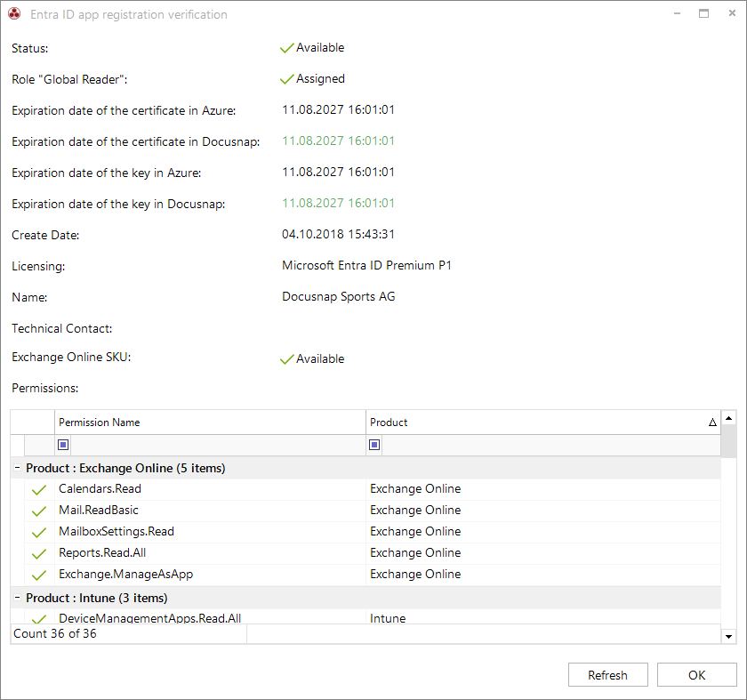Select the DeviceManagementApps.Read.All permission row

(373, 617)
